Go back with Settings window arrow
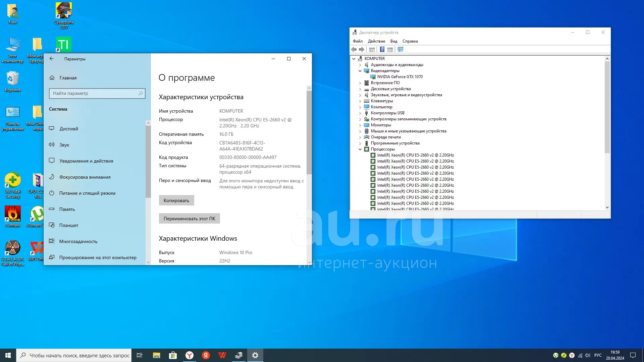The height and width of the screenshot is (362, 644). tap(52, 59)
